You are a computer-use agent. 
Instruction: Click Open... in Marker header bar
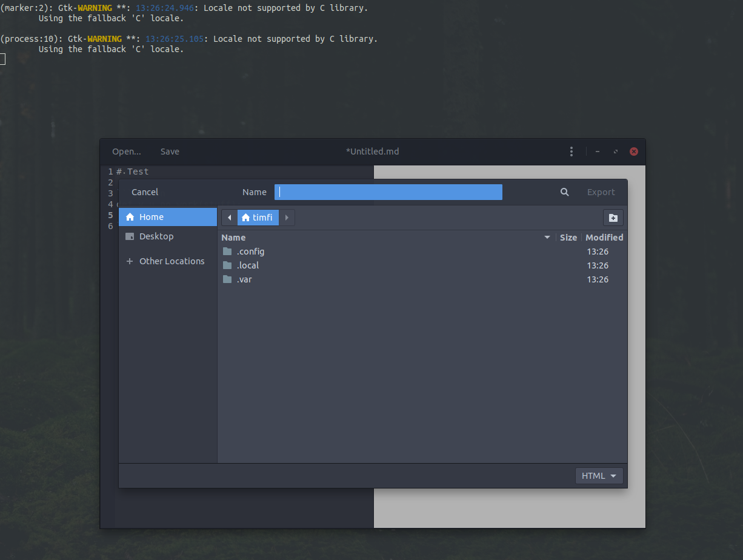click(x=127, y=152)
